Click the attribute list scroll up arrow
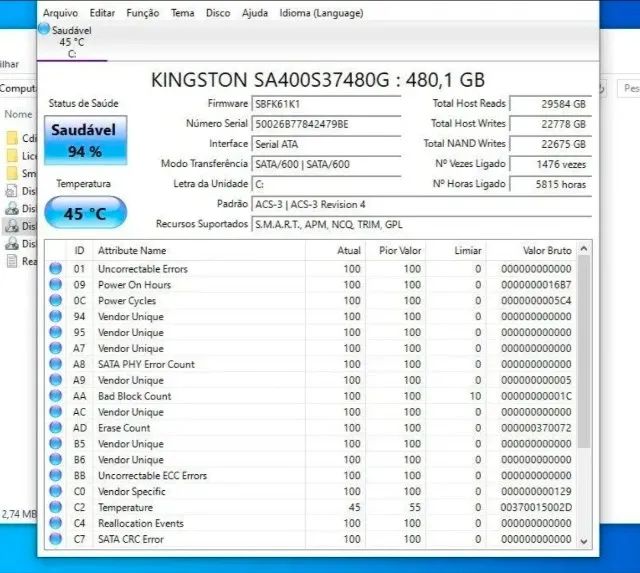 (x=584, y=248)
